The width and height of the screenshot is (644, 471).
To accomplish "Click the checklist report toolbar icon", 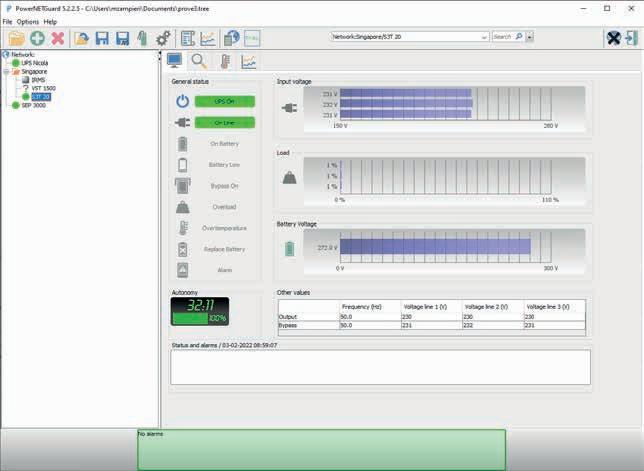I will tap(188, 39).
